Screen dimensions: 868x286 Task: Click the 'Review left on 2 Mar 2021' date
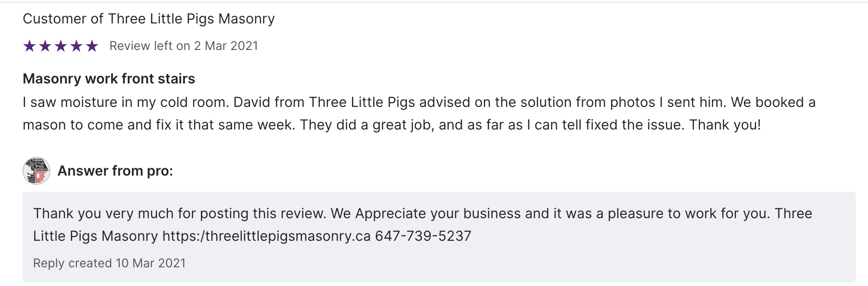tap(184, 46)
